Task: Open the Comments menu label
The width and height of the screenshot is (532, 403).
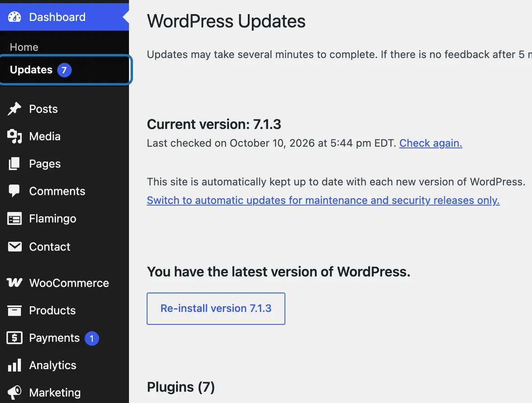Action: [57, 191]
